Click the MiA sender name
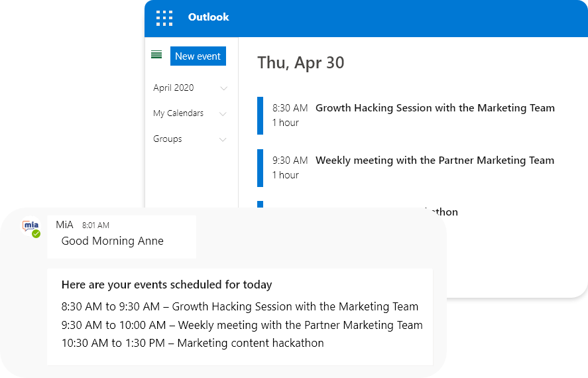Screen dimensions: 588x378 tap(64, 225)
